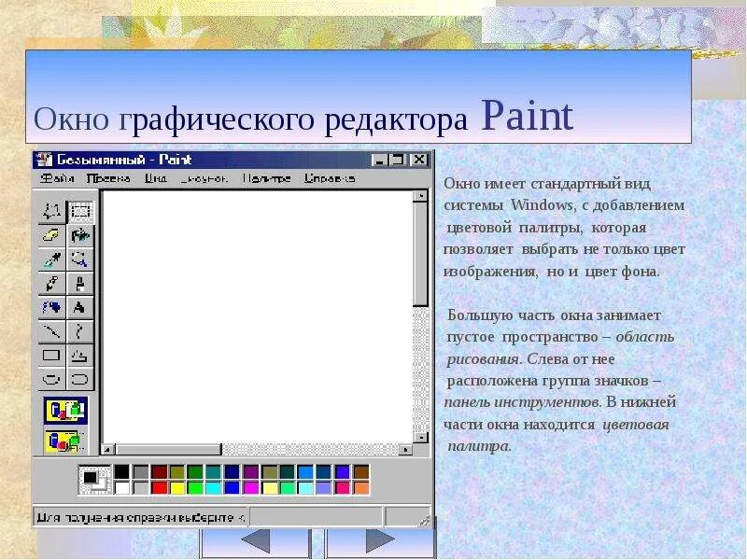
Task: Pick the white color swatch
Action: pos(121,487)
